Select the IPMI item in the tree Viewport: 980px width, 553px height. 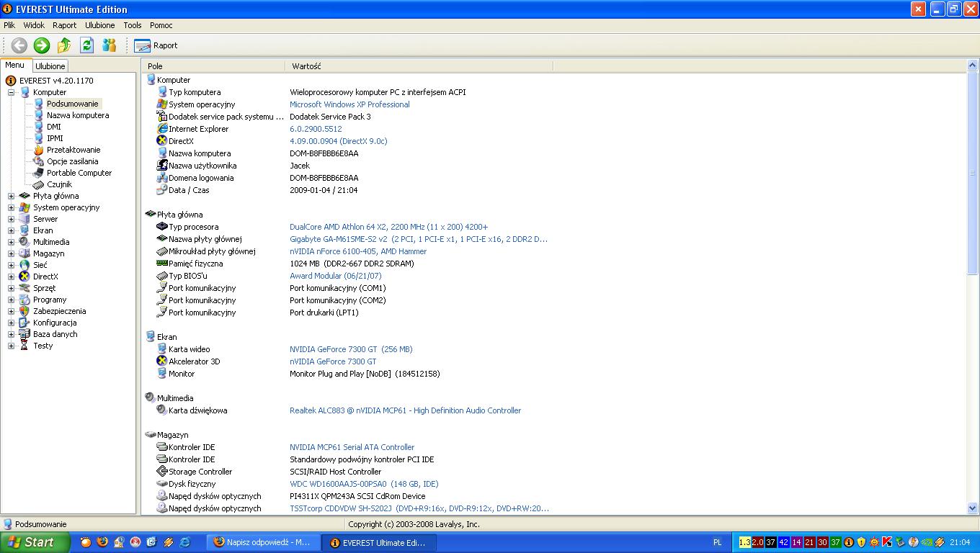[55, 138]
